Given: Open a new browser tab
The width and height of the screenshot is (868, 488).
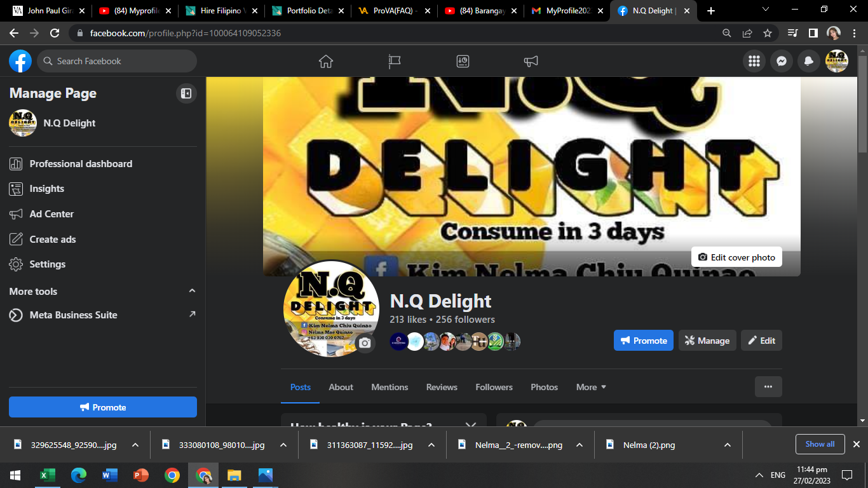Looking at the screenshot, I should [x=711, y=11].
